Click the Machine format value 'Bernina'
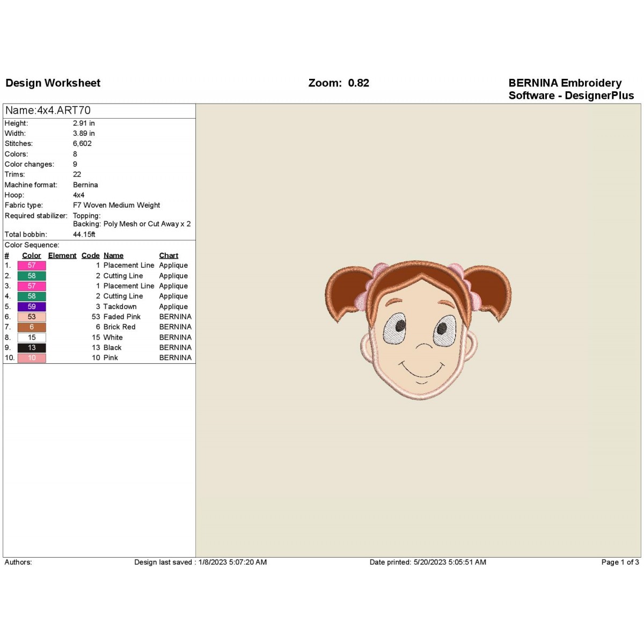The image size is (644, 644). tap(85, 185)
